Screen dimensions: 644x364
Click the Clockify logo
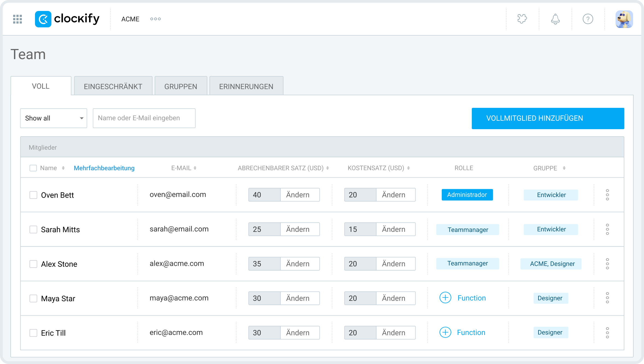pos(67,19)
